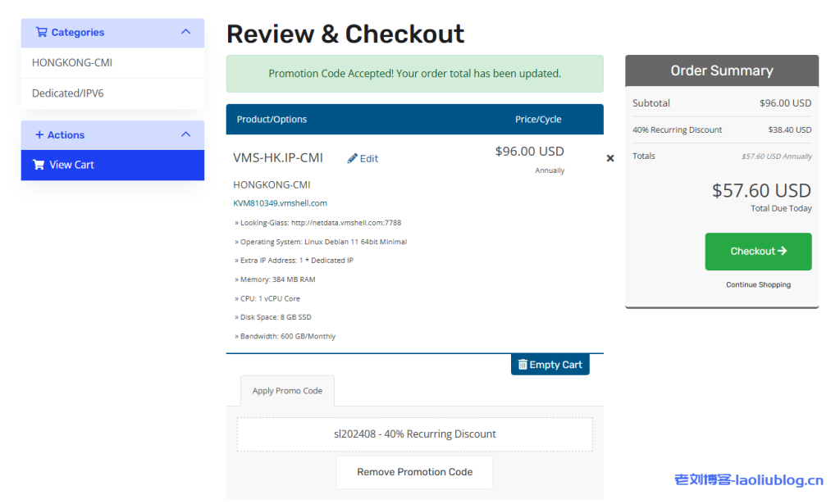The width and height of the screenshot is (840, 504).
Task: Click the promo code field showing sl202408
Action: click(414, 434)
